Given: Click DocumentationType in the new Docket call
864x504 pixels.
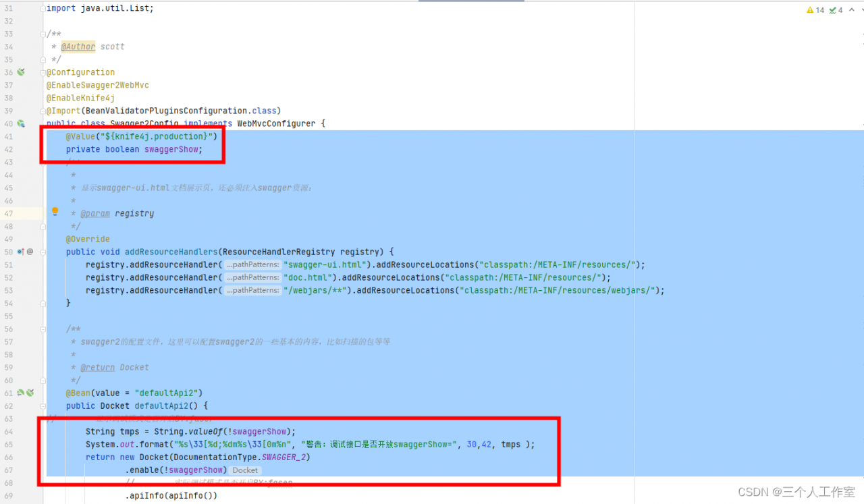Looking at the screenshot, I should (215, 457).
